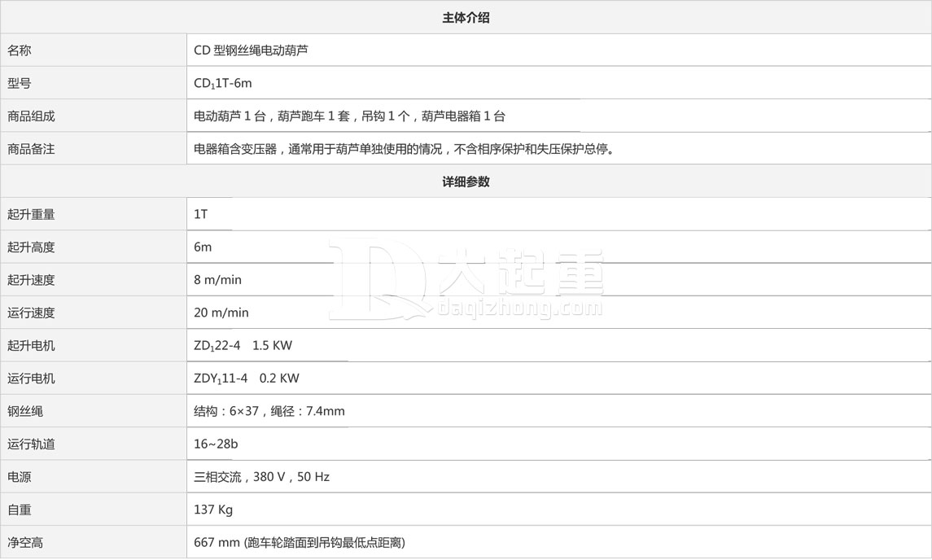Screen dimensions: 932x560
Task: Click the 自重 row label
Action: click(x=19, y=510)
